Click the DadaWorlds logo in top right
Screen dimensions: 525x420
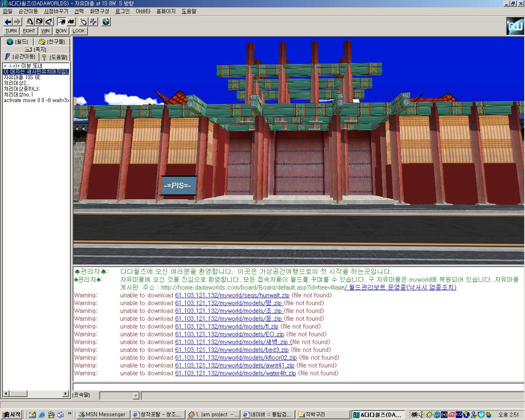tap(515, 26)
